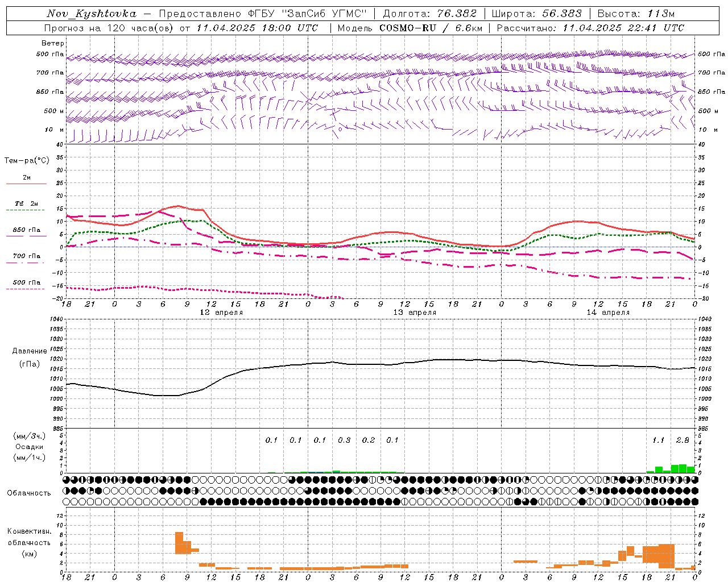Click the '12 апреля' date label
Screen dimensions: 728x582
click(221, 312)
